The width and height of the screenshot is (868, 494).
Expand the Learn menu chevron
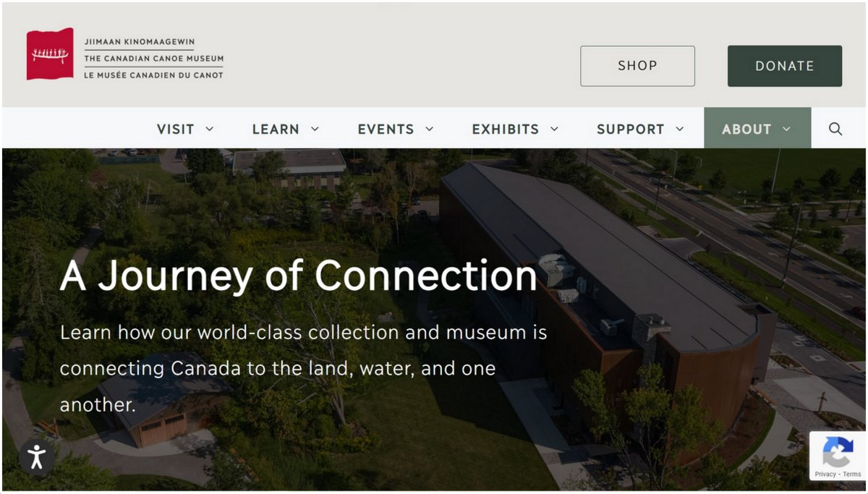click(315, 129)
